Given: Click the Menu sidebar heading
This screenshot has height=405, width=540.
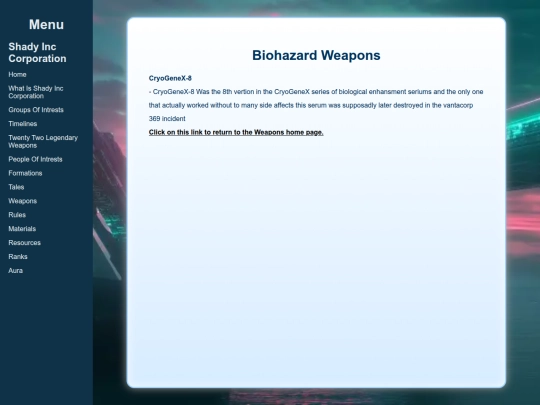Looking at the screenshot, I should [46, 24].
